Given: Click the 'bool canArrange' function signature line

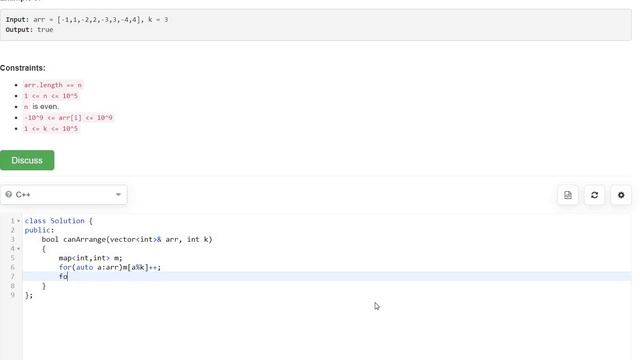Looking at the screenshot, I should pos(127,239).
